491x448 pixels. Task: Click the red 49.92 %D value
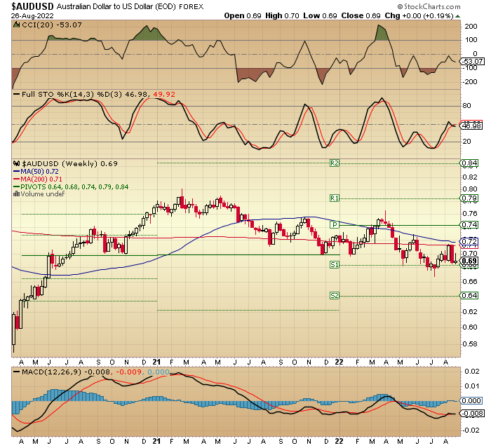pos(163,94)
